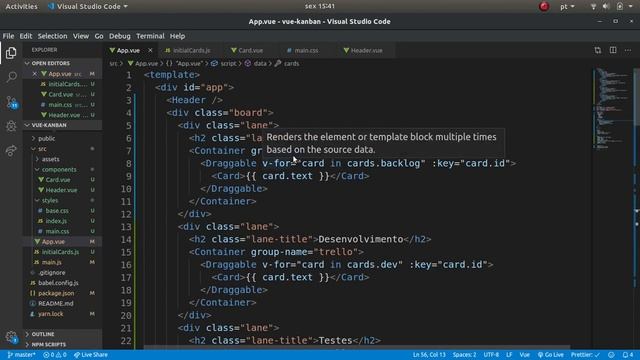This screenshot has height=360, width=640.
Task: Collapse the Open Editors section
Action: [x=62, y=63]
